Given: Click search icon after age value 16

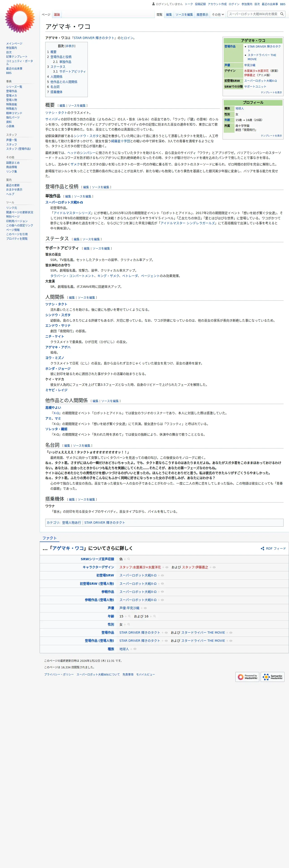Looking at the screenshot, I should (x=154, y=616).
